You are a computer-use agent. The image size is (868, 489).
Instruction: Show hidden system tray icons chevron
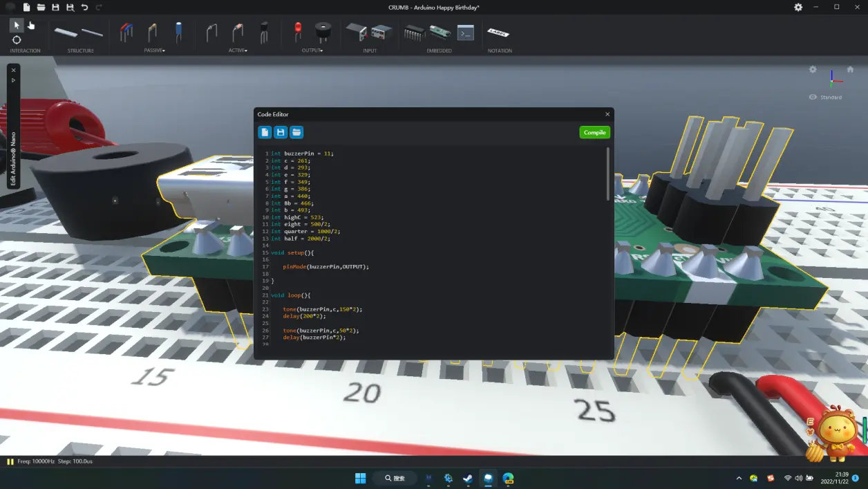[739, 478]
